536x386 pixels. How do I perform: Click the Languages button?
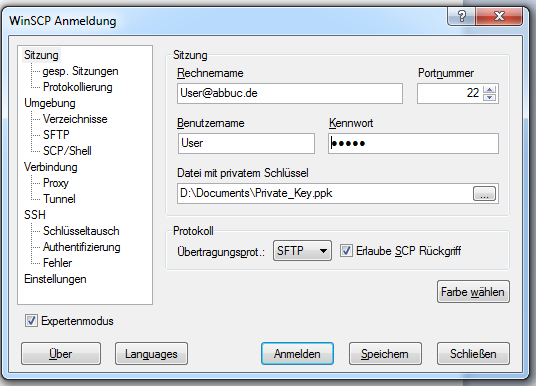151,354
